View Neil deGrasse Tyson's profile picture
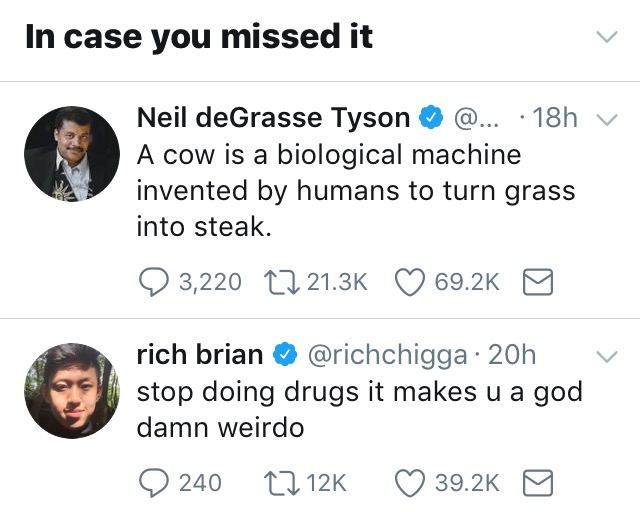The width and height of the screenshot is (640, 512). (x=71, y=154)
